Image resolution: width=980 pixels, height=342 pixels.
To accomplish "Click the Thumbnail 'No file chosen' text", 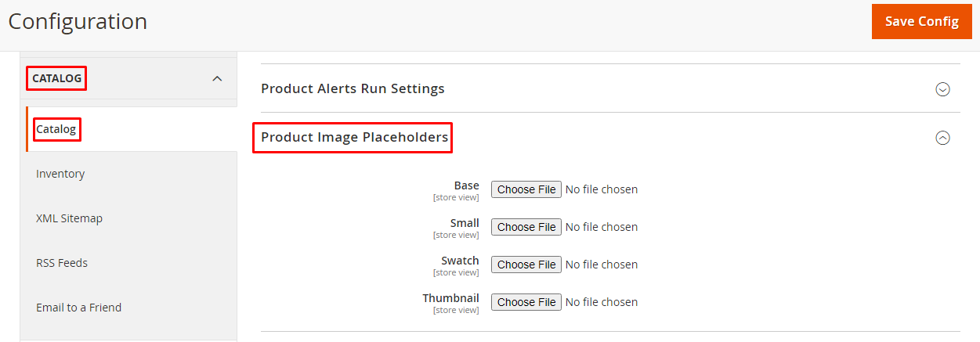I will (x=602, y=302).
